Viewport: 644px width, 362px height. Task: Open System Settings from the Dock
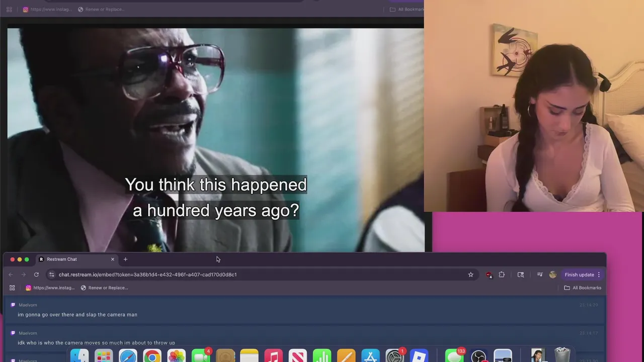(394, 355)
